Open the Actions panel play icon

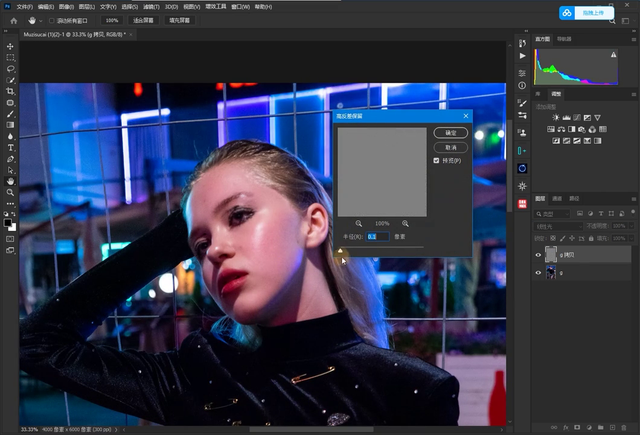point(522,56)
